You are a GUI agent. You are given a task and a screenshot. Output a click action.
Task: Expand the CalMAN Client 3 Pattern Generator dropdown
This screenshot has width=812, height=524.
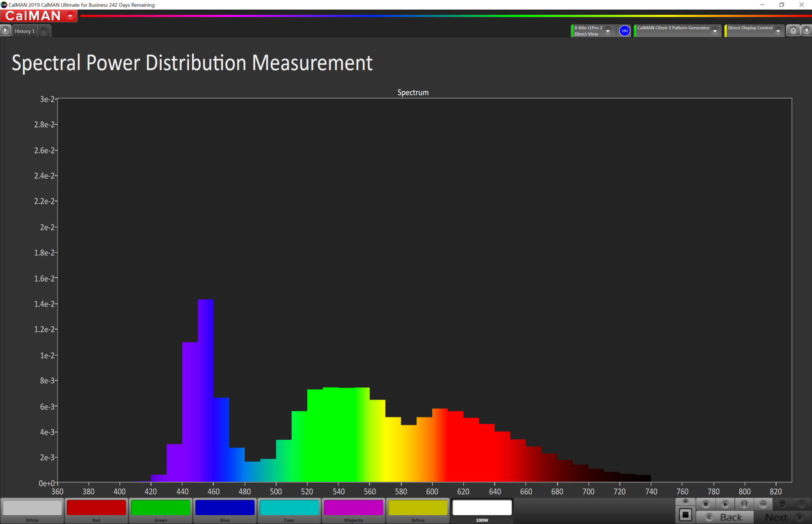pyautogui.click(x=715, y=31)
